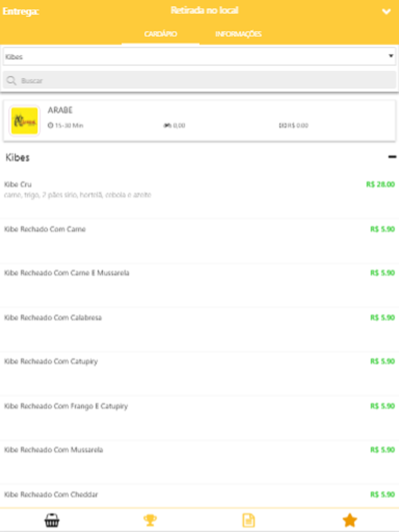Click the motorcycle delivery fee icon
Image resolution: width=399 pixels, height=532 pixels.
coord(167,125)
